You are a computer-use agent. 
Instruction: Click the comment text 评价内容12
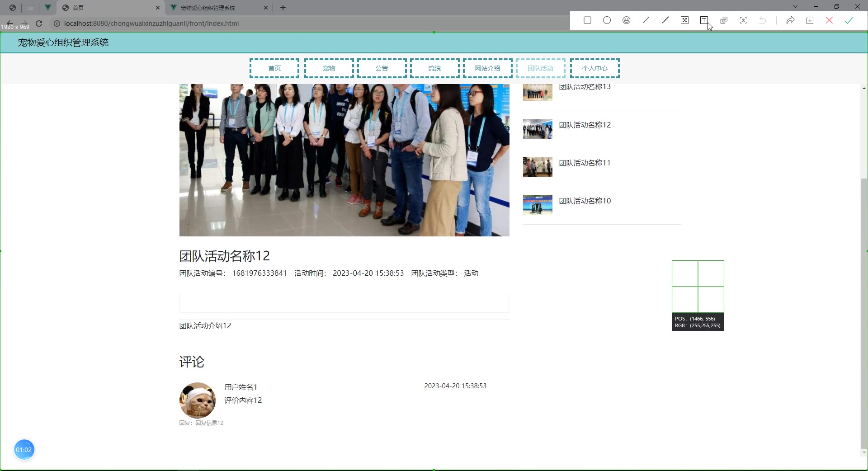coord(243,400)
